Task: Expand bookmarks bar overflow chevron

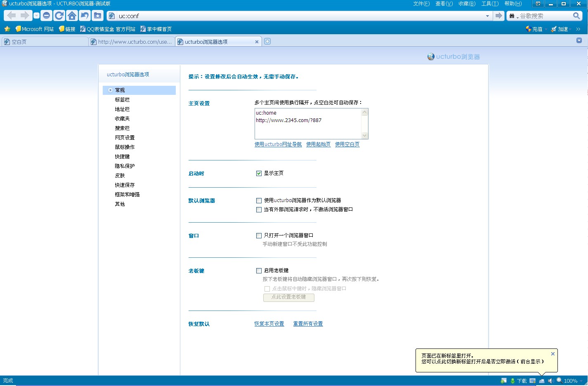Action: (x=578, y=29)
